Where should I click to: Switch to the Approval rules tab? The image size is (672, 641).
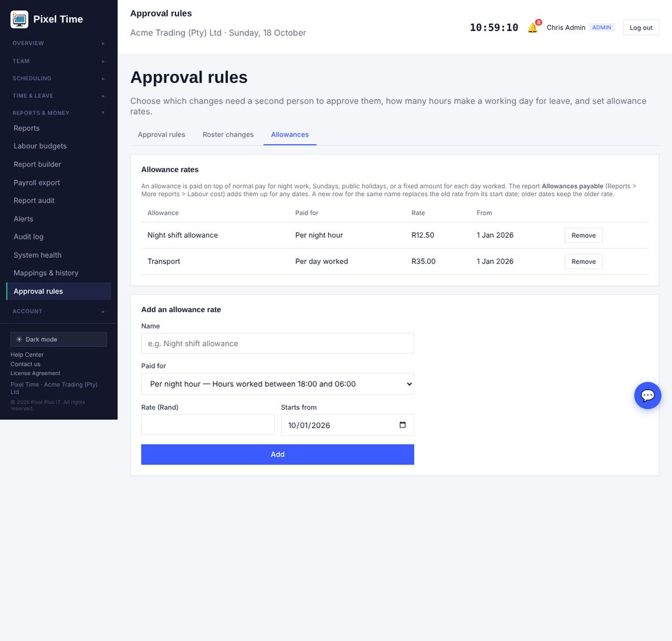[161, 134]
